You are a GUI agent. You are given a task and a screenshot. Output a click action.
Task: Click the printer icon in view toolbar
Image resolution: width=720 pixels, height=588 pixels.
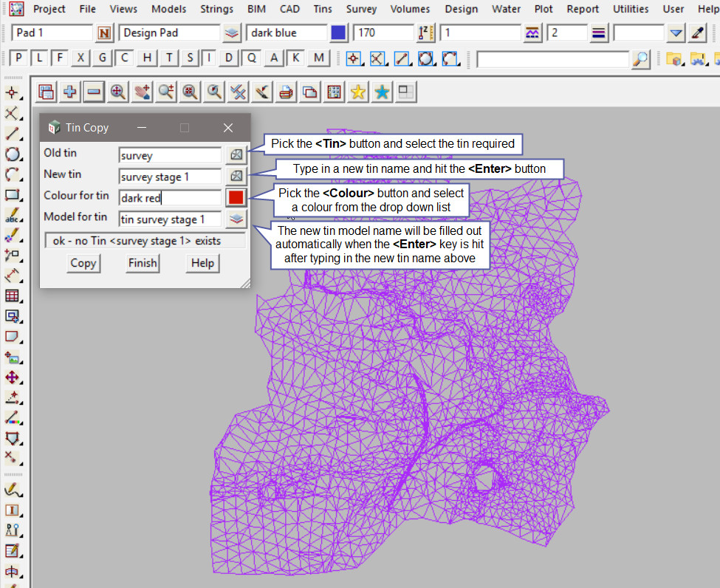(286, 92)
